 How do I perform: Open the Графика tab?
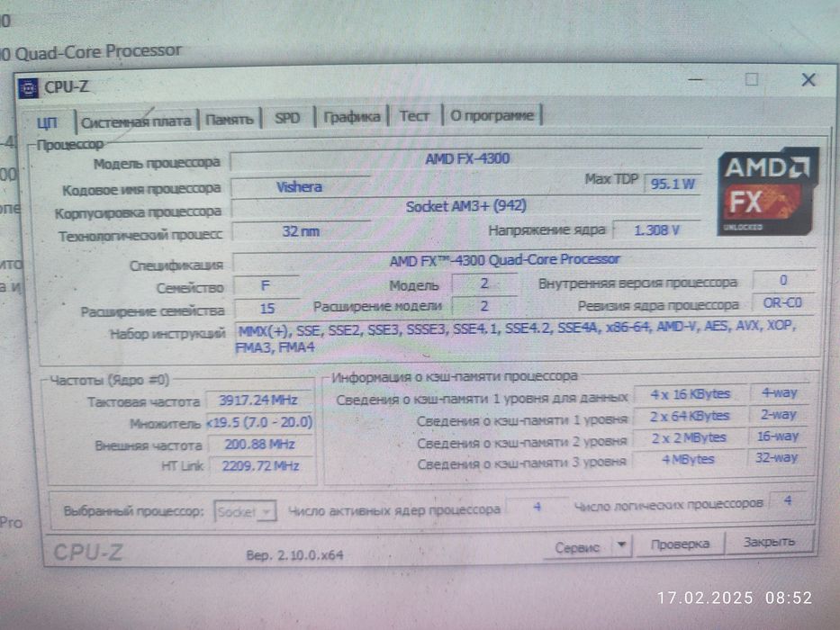click(x=352, y=117)
